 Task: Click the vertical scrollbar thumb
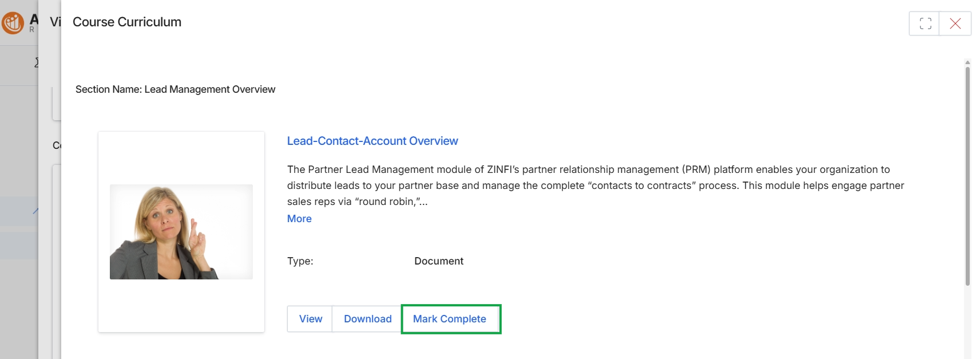[967, 176]
